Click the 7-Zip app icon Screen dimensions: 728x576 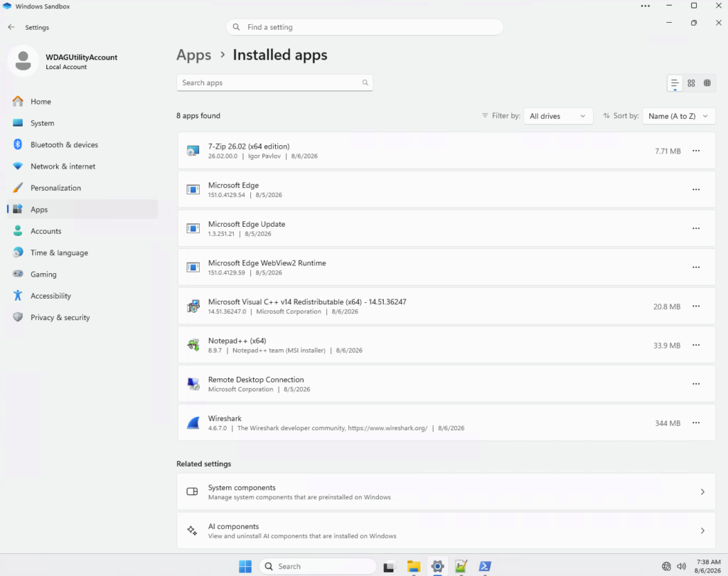click(193, 151)
